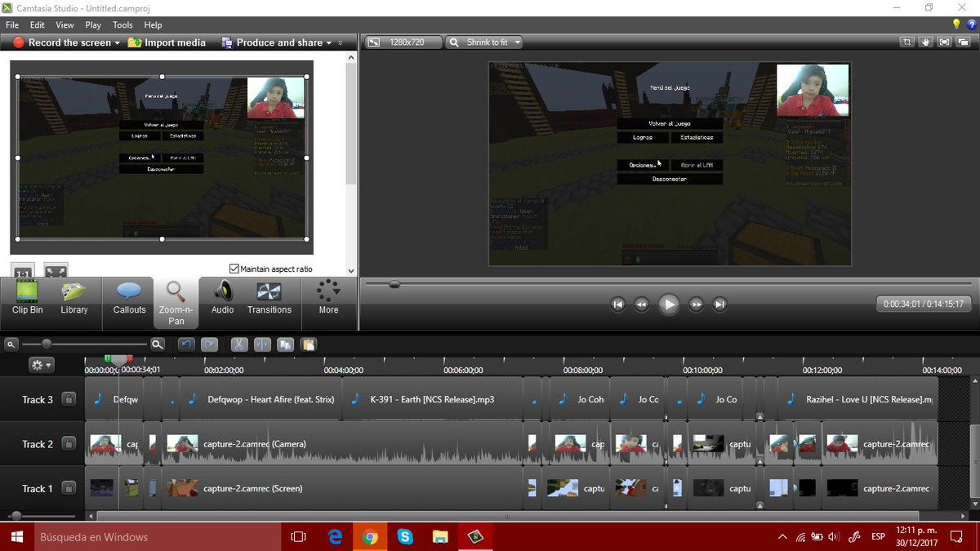Open Windows Start button
This screenshot has width=980, height=551.
(16, 536)
